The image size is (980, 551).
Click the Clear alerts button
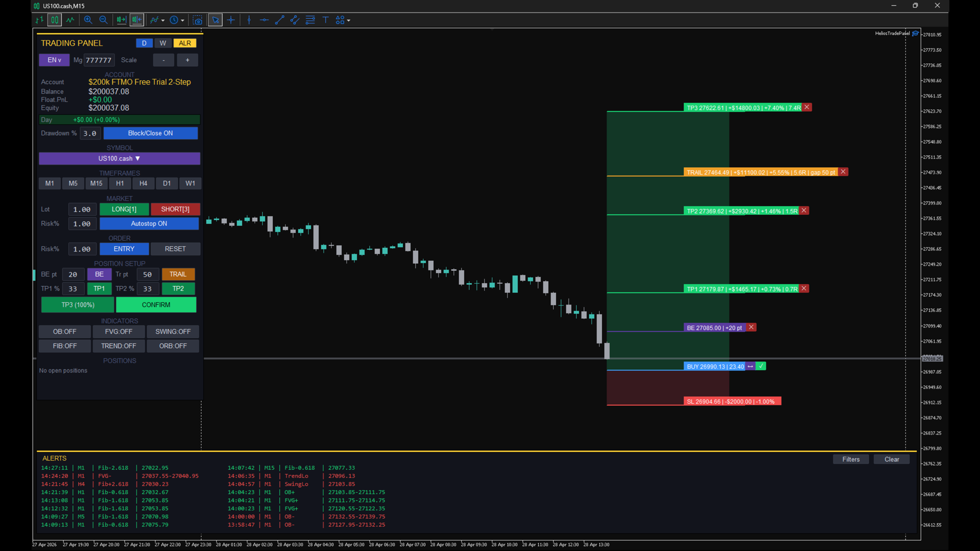coord(891,459)
